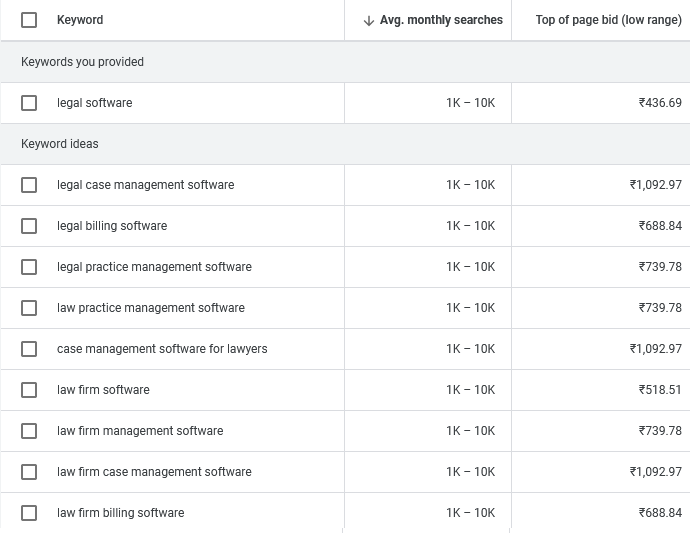
Task: Click the sort arrow beside Avg. monthly searches
Action: tap(369, 20)
